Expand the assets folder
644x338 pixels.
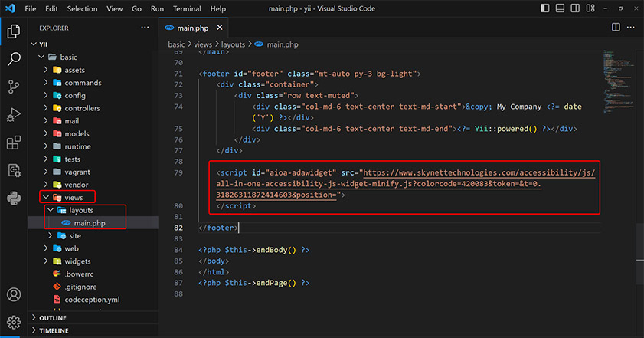93,70
